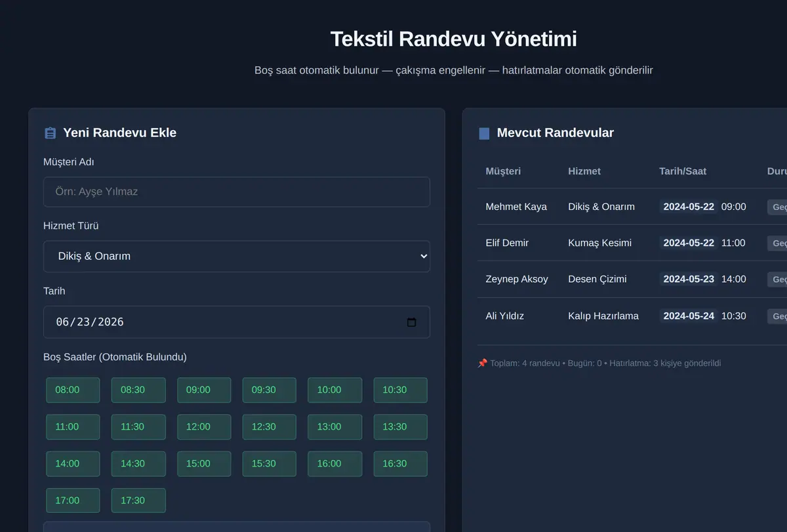Screen dimensions: 787x532
Task: Select the 13:30 time slot
Action: 401,426
